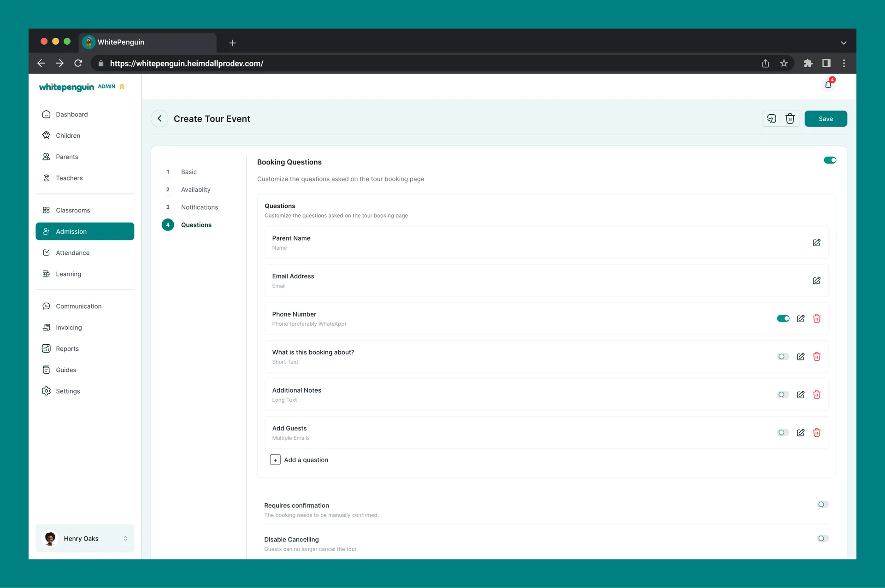This screenshot has height=588, width=885.
Task: Enable 'What is this booking about?' toggle
Action: [783, 357]
